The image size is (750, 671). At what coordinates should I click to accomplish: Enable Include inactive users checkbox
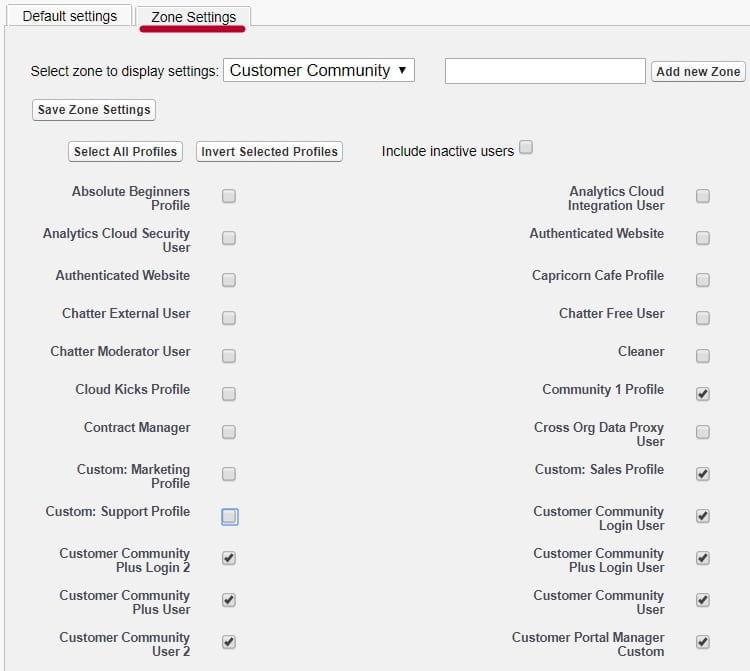526,147
